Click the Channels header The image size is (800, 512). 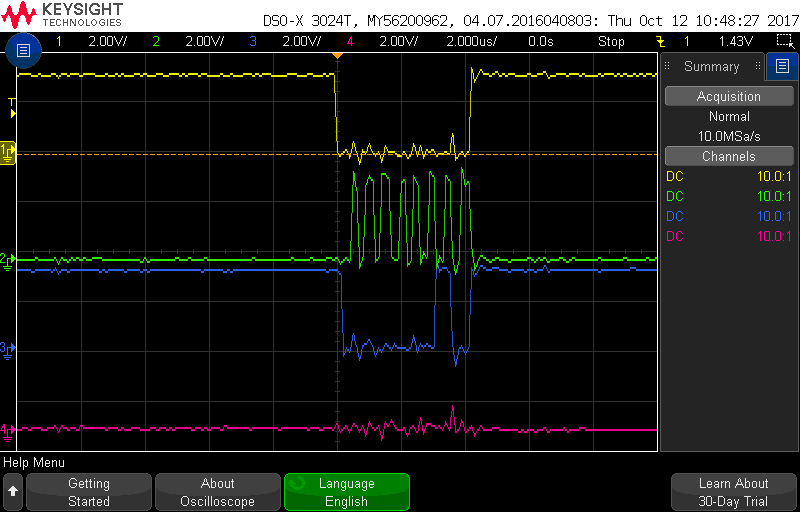(729, 156)
